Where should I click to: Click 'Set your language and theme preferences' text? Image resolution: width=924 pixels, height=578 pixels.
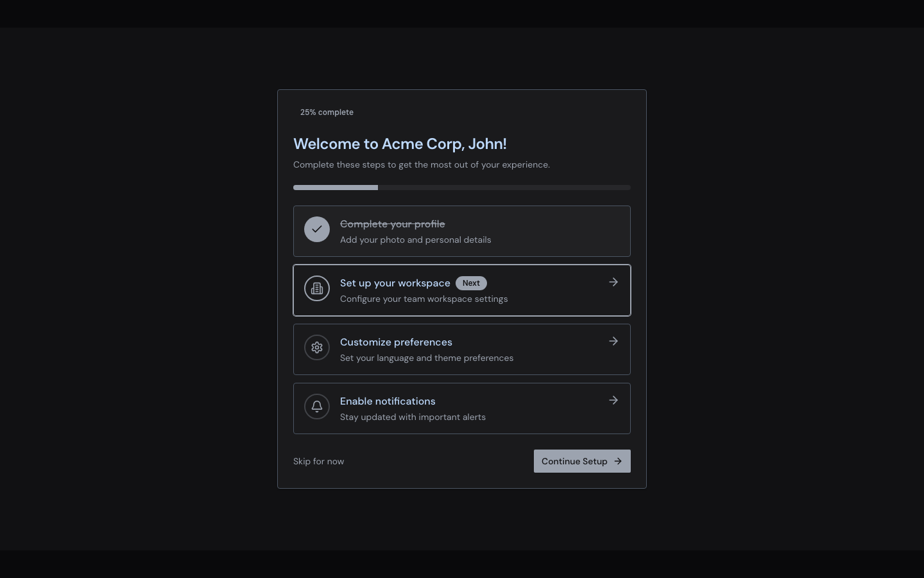point(427,358)
